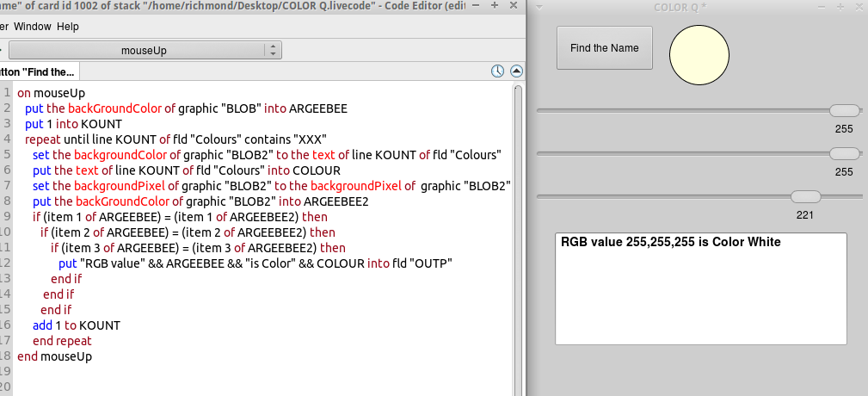
Task: Click the clock icon in the editor tab bar
Action: pos(498,71)
